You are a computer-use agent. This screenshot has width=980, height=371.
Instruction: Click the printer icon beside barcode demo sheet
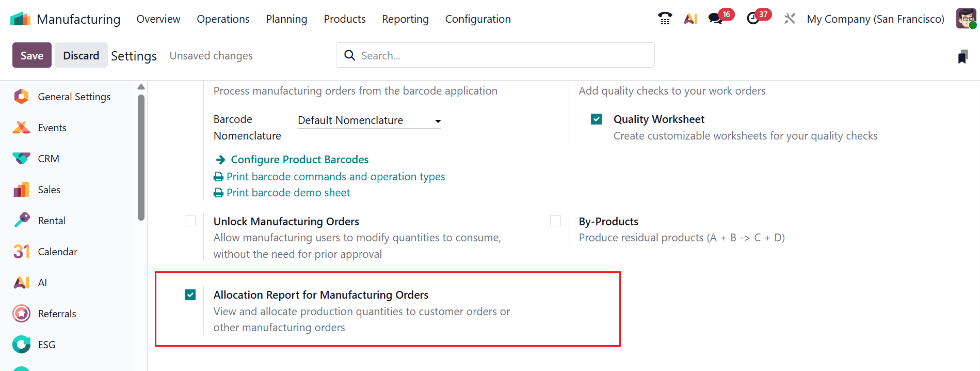219,193
